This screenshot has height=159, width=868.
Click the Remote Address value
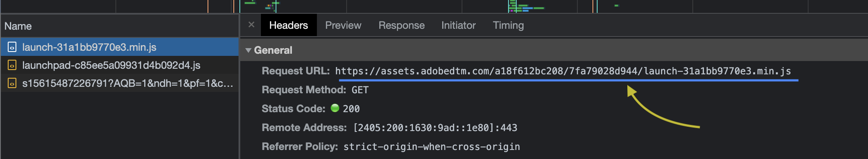pyautogui.click(x=435, y=128)
